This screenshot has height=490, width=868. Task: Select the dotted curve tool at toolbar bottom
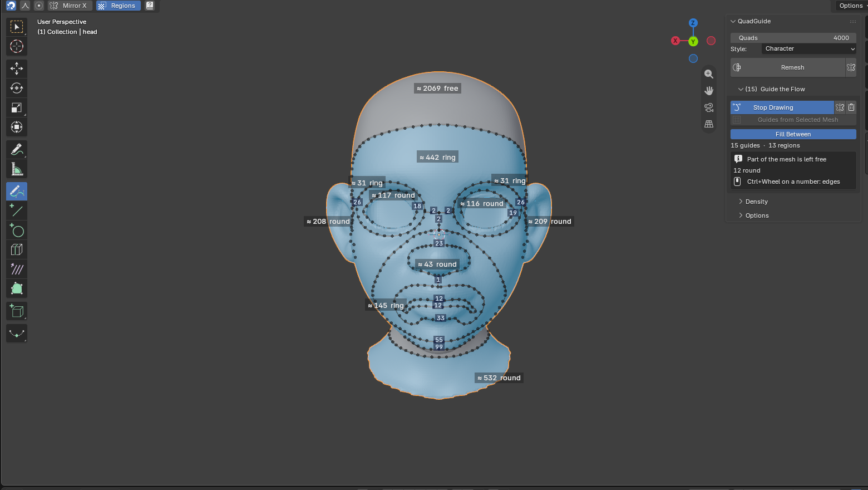point(17,334)
